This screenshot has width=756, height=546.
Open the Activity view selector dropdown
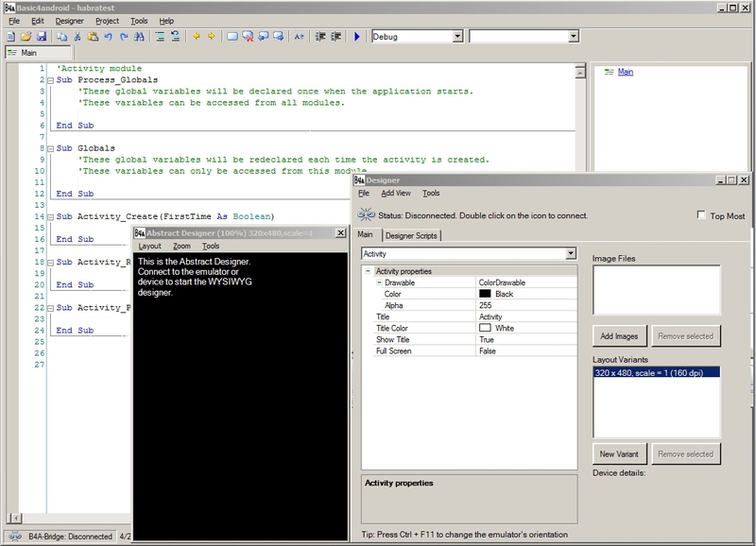569,254
